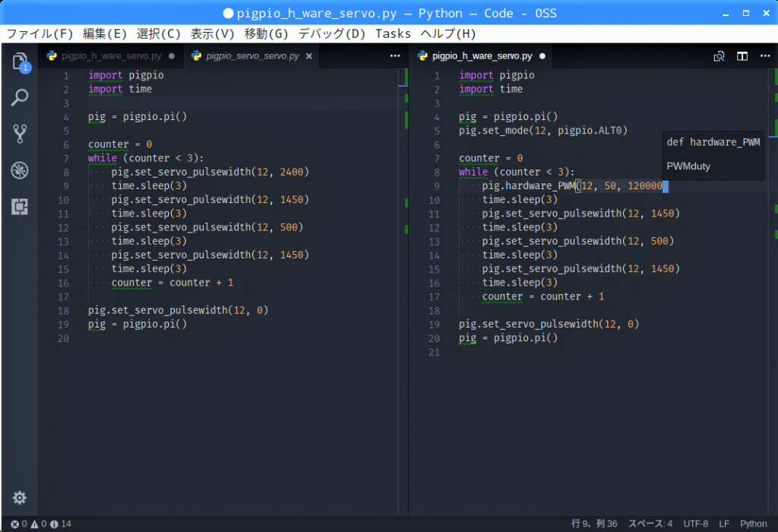The height and width of the screenshot is (532, 778).
Task: Open the デバッグ(D) menu
Action: [331, 33]
